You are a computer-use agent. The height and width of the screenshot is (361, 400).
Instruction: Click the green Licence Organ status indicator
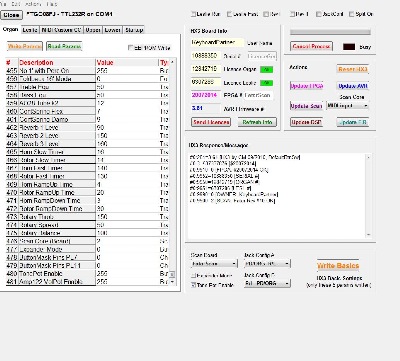(266, 69)
